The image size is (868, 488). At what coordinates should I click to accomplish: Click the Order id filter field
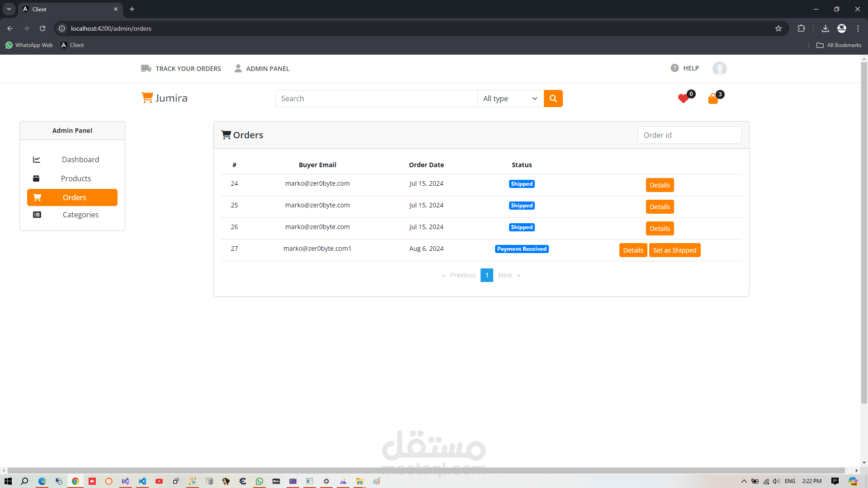(689, 135)
